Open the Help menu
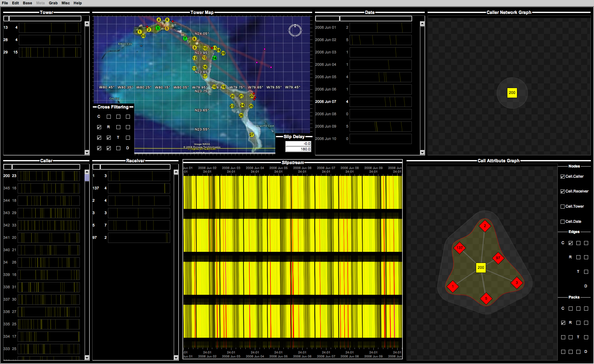594x364 pixels. tap(78, 3)
